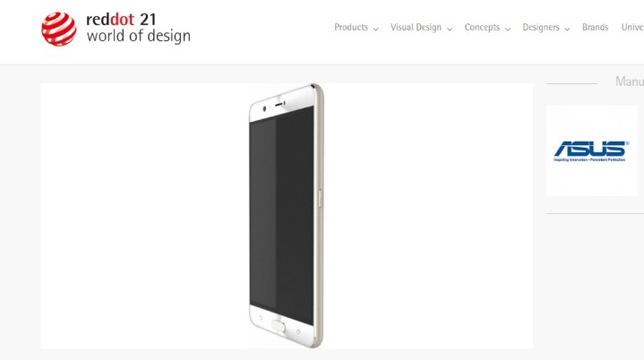Screen dimensions: 644x360
Task: Open the Concepts menu
Action: point(482,28)
